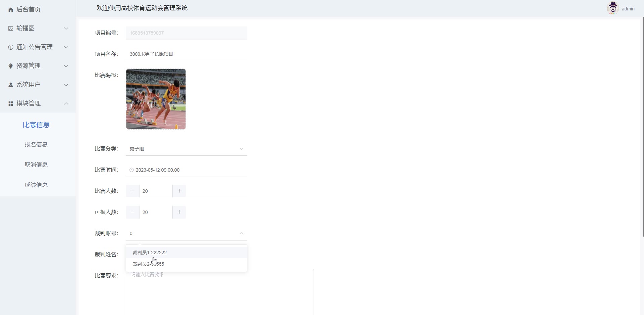This screenshot has height=315, width=644.
Task: Click the admin username label
Action: (x=628, y=9)
